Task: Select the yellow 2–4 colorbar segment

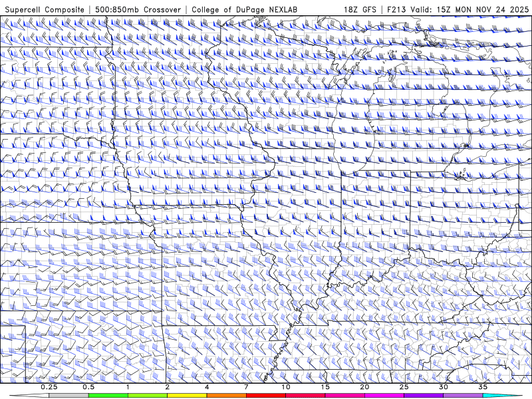Action: (x=187, y=396)
